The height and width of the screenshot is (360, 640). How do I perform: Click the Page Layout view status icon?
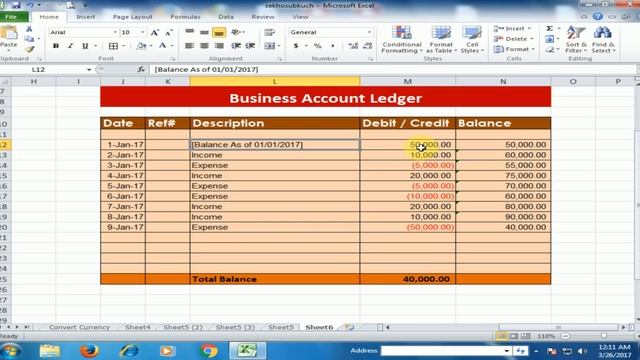click(x=513, y=336)
